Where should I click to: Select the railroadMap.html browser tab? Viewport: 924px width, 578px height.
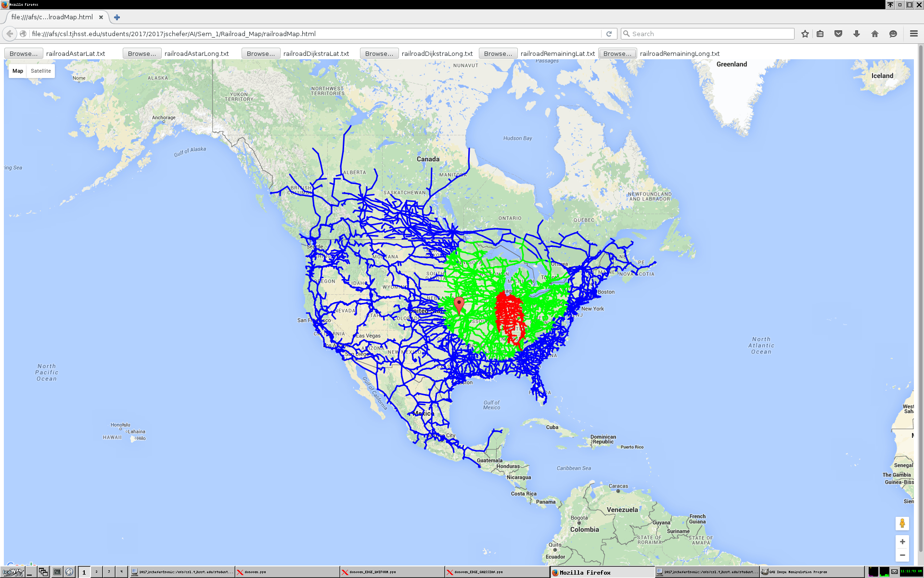pos(52,17)
